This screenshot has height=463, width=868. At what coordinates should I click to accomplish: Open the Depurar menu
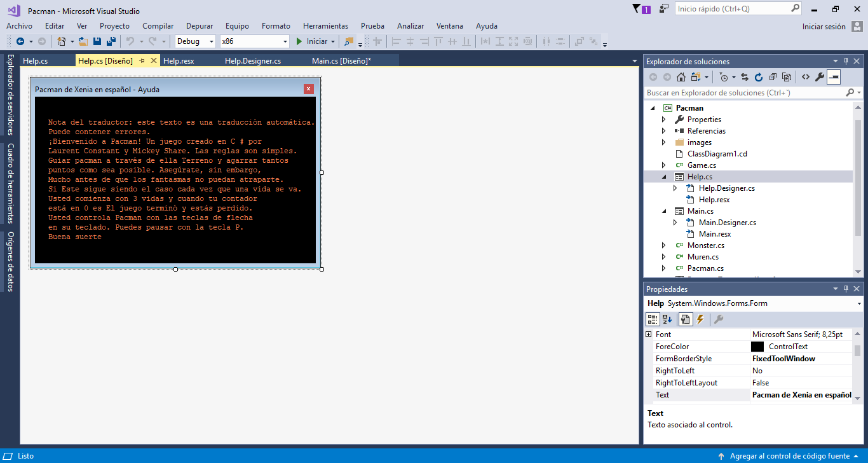coord(199,26)
